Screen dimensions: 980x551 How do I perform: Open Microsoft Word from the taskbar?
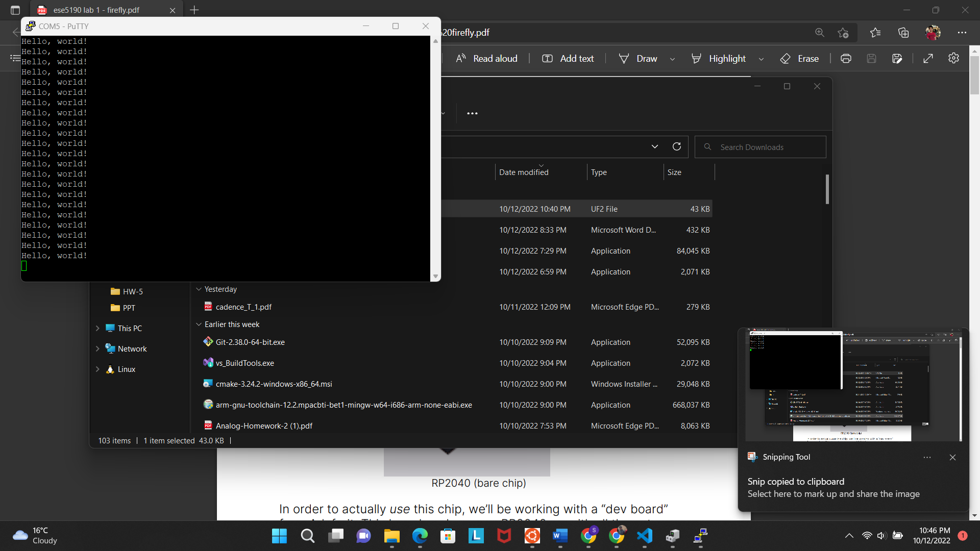(x=560, y=536)
